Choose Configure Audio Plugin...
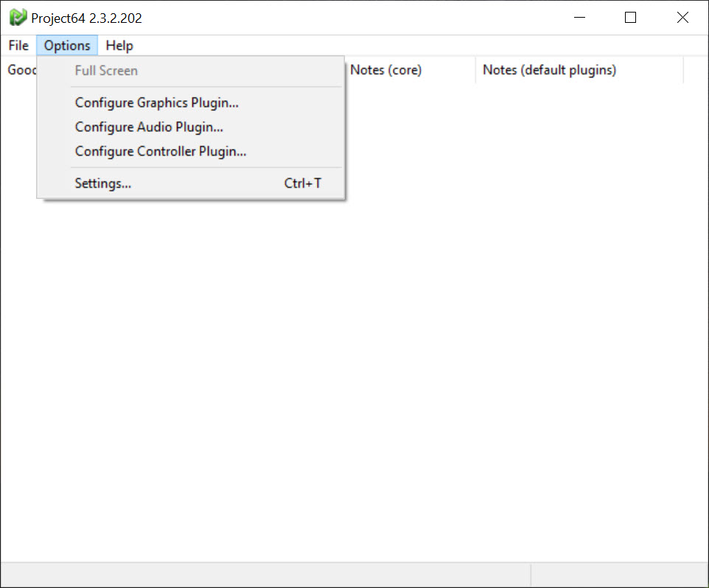The image size is (709, 588). pyautogui.click(x=190, y=127)
